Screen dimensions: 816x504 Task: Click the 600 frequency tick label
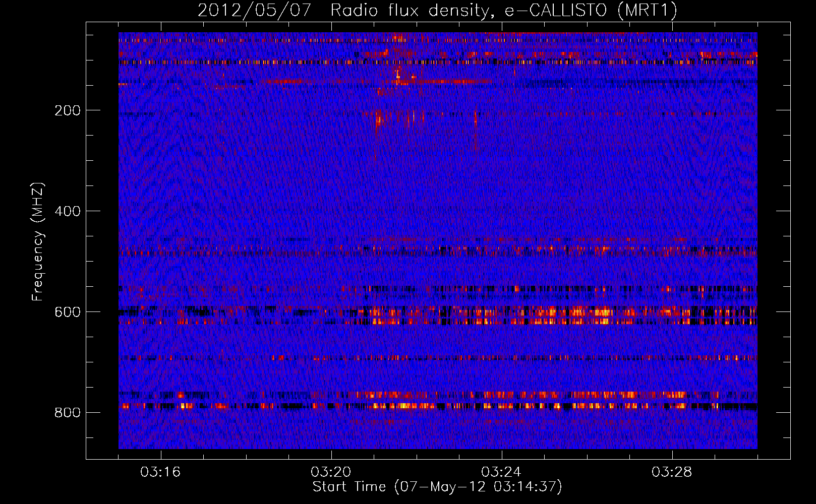click(68, 312)
